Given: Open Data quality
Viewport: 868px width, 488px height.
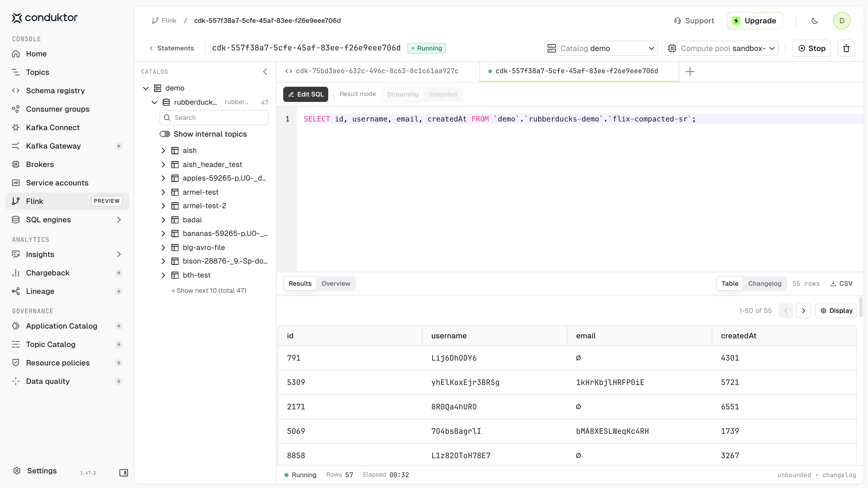Looking at the screenshot, I should pyautogui.click(x=47, y=381).
